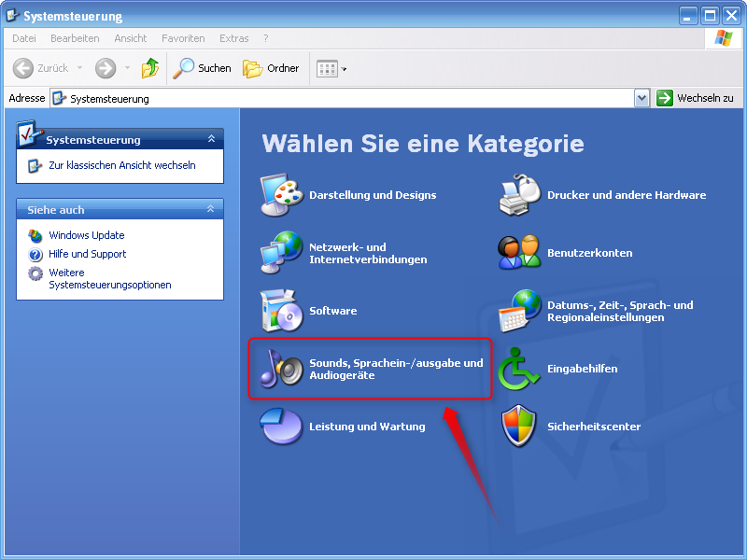The width and height of the screenshot is (747, 560).
Task: Click the forward navigation arrow
Action: click(x=106, y=68)
